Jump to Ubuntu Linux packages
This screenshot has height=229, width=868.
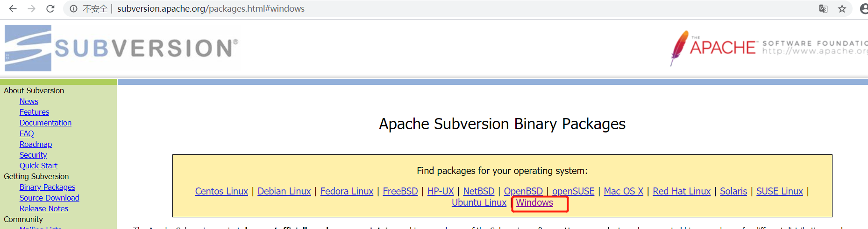[x=479, y=202]
